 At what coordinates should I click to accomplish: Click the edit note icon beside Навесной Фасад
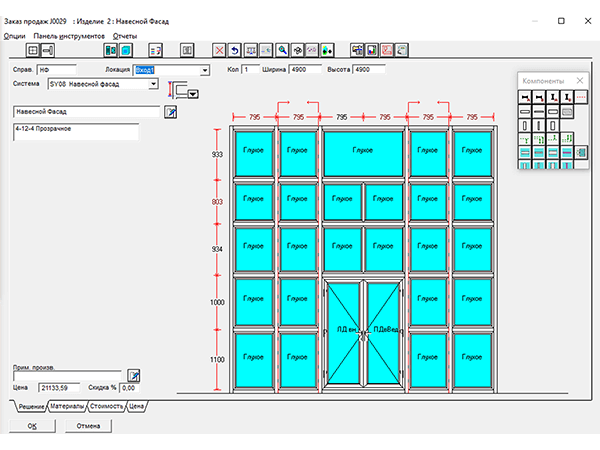pyautogui.click(x=169, y=112)
